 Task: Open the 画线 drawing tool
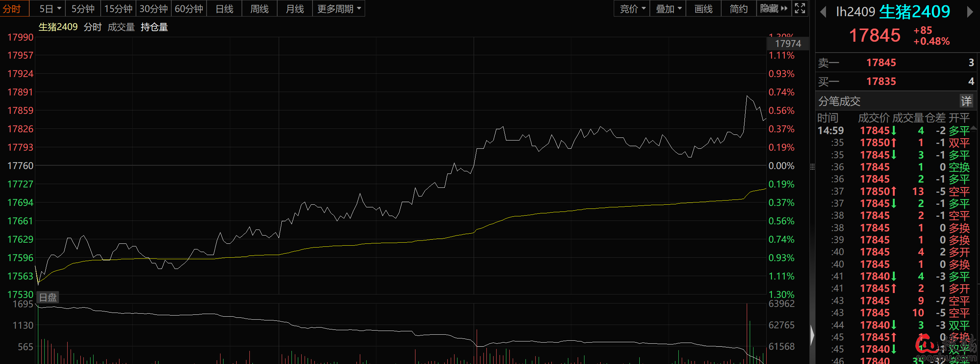(703, 8)
